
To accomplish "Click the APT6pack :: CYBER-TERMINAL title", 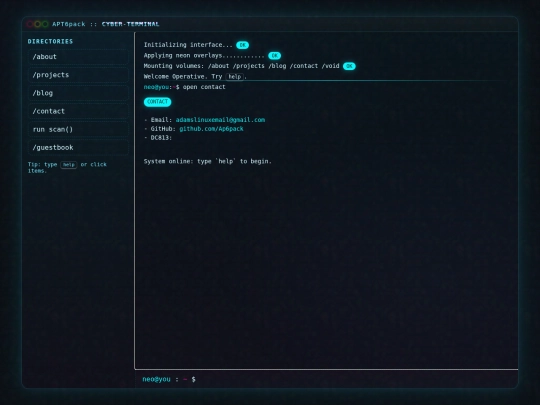I will [x=106, y=24].
